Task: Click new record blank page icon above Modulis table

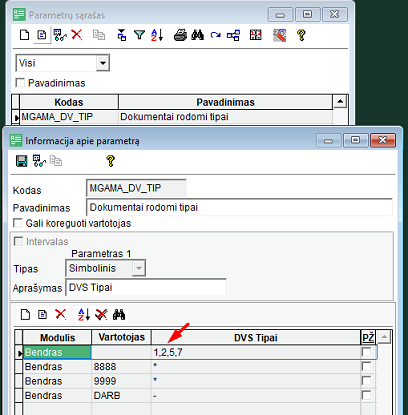Action: (x=25, y=314)
